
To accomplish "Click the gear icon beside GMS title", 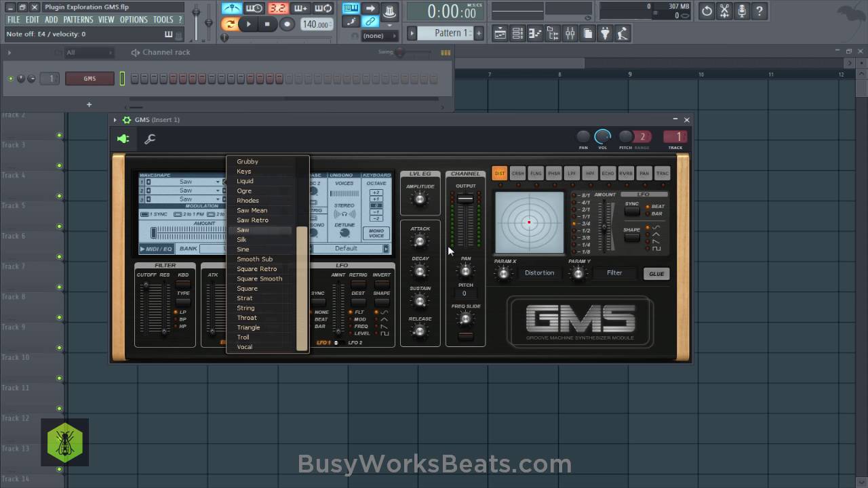I will [126, 120].
